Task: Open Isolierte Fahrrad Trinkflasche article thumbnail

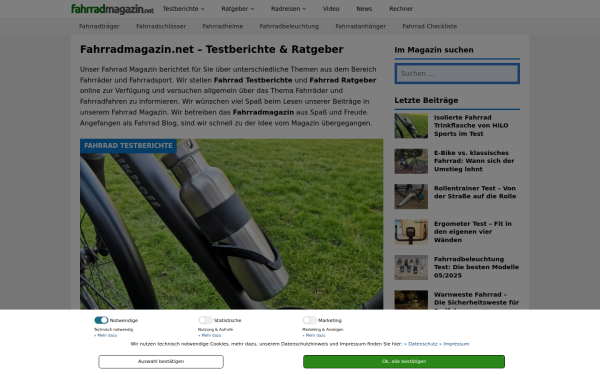Action: coord(411,126)
